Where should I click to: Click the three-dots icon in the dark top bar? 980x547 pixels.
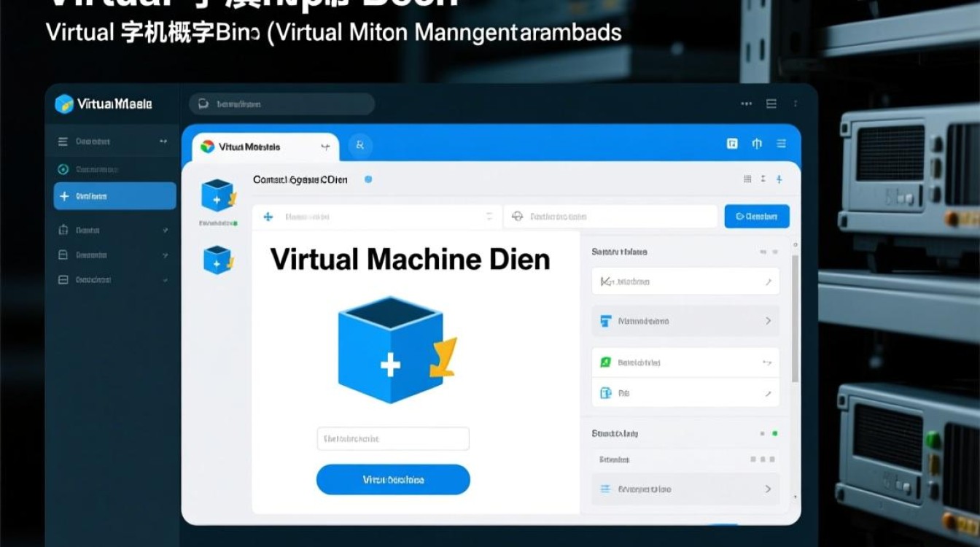tap(747, 104)
